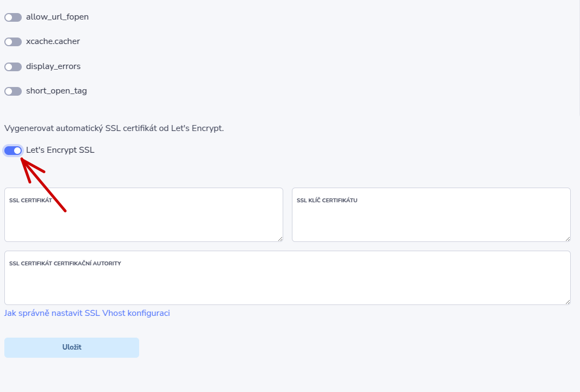Click the short_open_tag label
Image resolution: width=580 pixels, height=392 pixels.
[x=56, y=91]
